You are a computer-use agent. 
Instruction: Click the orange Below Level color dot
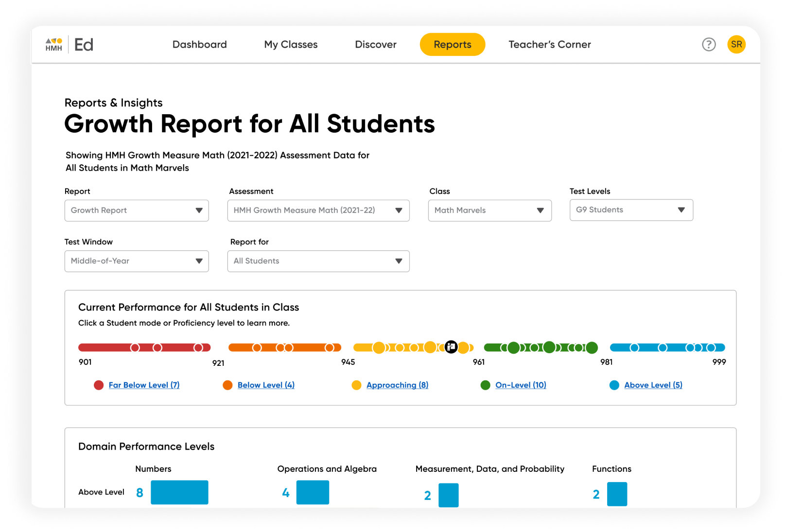point(227,385)
